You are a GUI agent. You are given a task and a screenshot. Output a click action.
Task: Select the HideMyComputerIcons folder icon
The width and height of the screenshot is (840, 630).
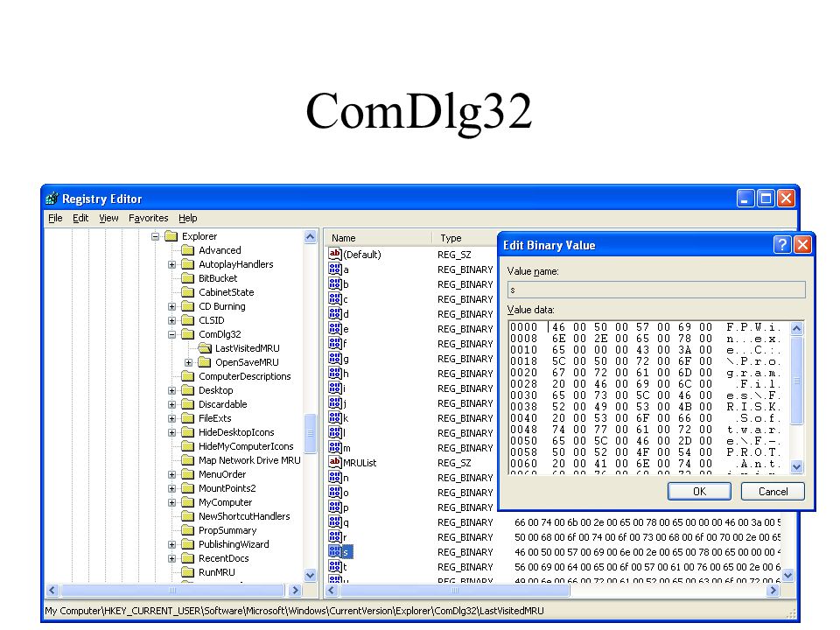[187, 446]
